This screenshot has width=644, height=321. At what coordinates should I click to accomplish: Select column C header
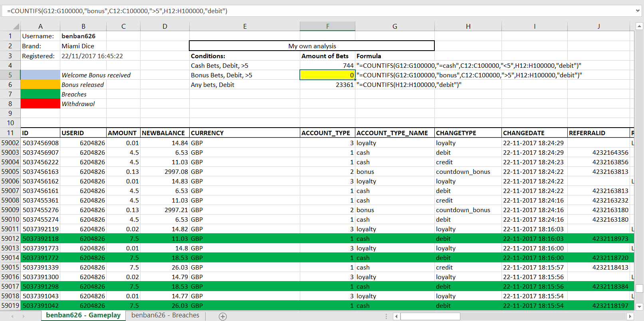123,26
